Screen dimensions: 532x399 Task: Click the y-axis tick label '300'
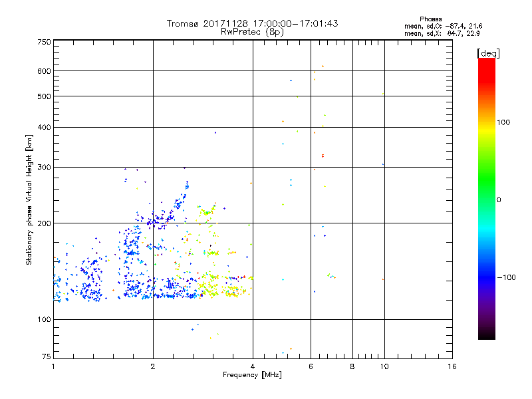point(44,167)
